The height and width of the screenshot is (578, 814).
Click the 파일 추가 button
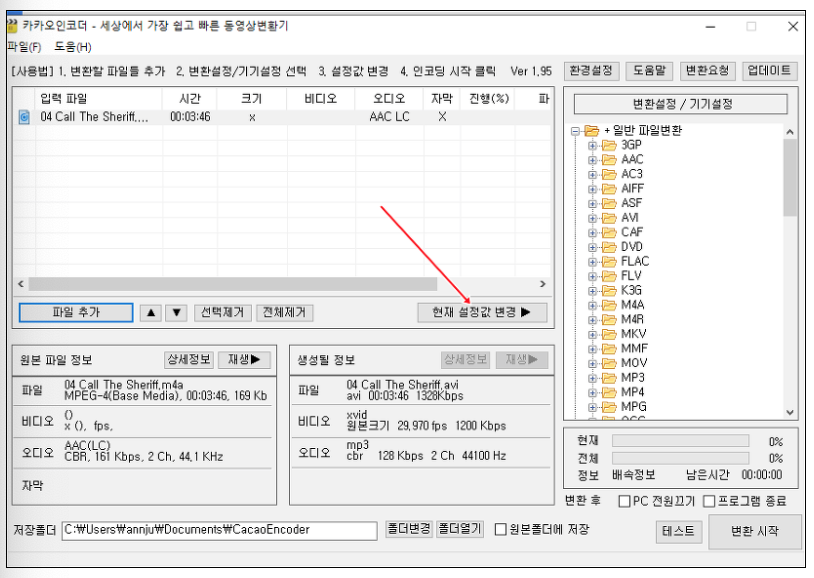[76, 313]
